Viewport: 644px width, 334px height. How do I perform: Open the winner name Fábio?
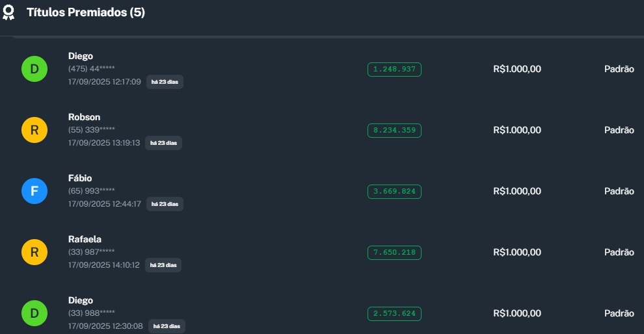[x=80, y=178]
